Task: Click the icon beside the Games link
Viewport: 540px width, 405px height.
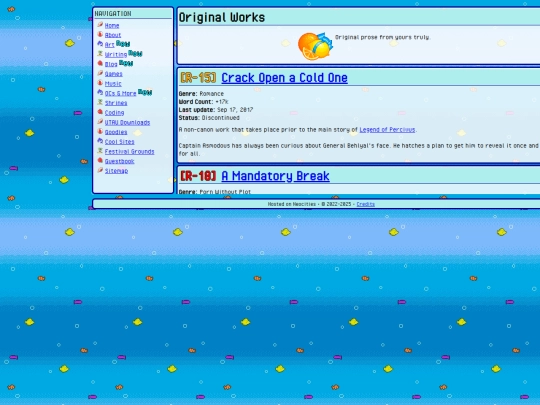Action: click(100, 73)
